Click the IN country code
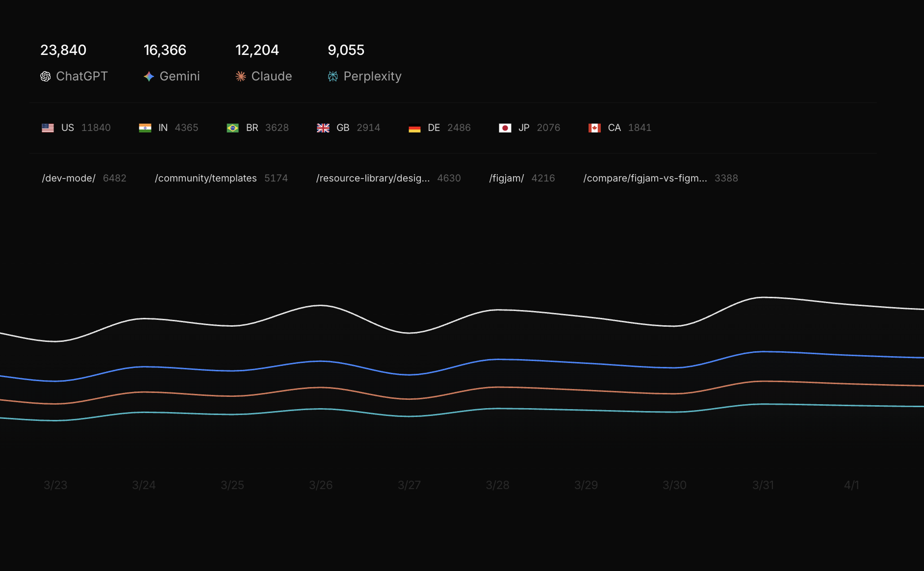This screenshot has width=924, height=571. 163,128
